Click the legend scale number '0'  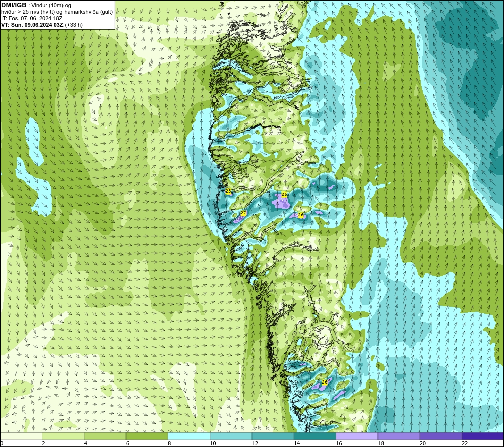pos(2,443)
